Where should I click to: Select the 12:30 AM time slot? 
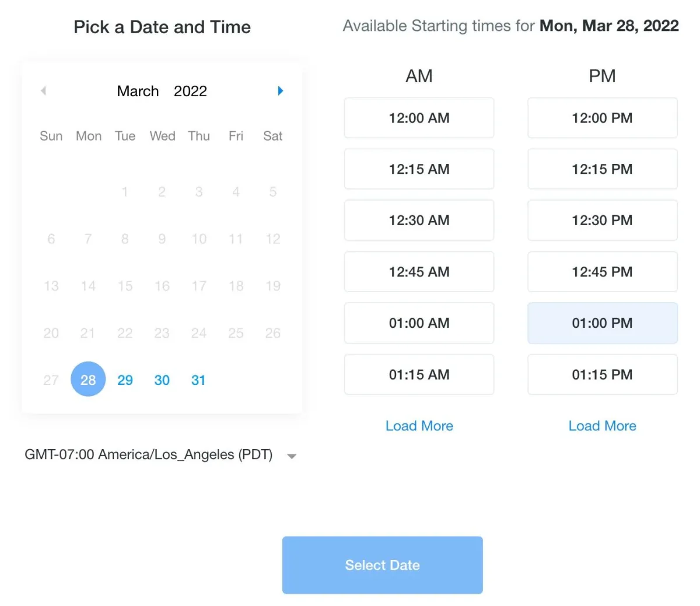pos(419,220)
